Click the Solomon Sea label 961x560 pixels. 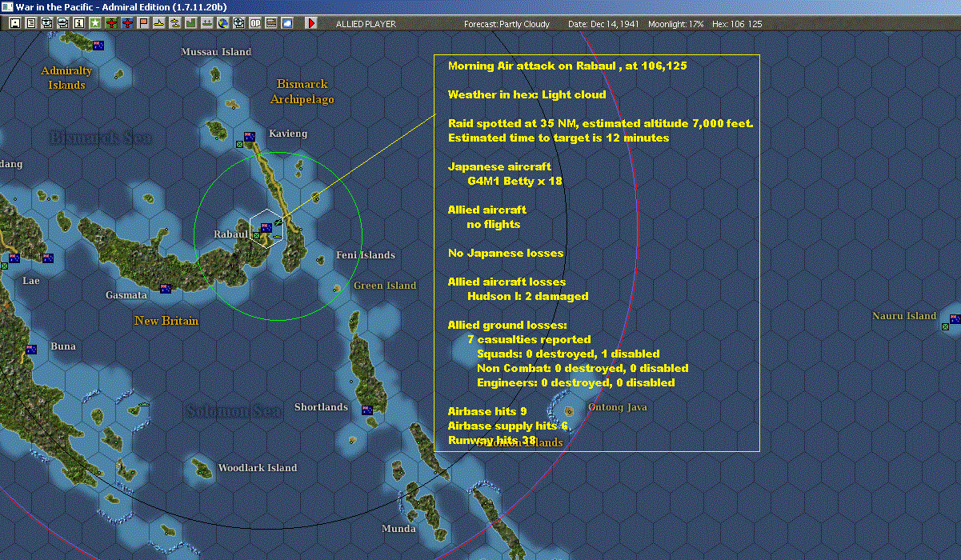233,412
